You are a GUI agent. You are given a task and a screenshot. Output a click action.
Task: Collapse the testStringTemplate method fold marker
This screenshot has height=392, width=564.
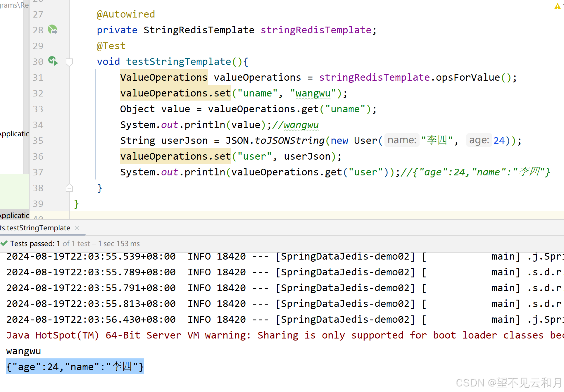[69, 62]
